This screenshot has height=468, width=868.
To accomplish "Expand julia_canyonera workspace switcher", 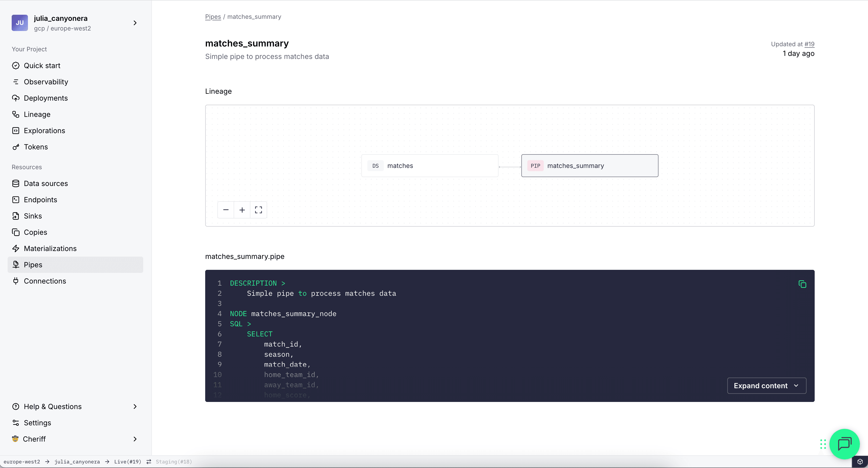I will point(135,23).
